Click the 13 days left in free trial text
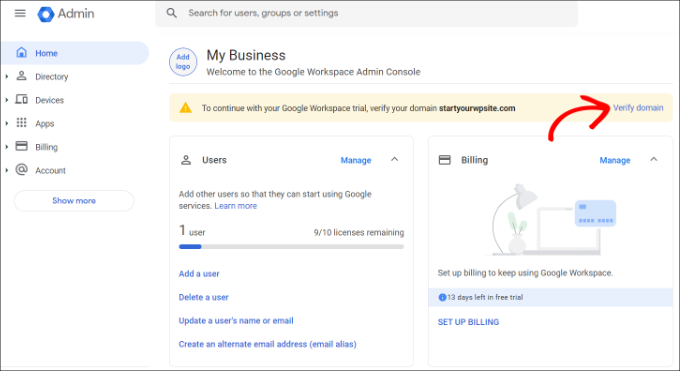The height and width of the screenshot is (371, 680). click(485, 297)
